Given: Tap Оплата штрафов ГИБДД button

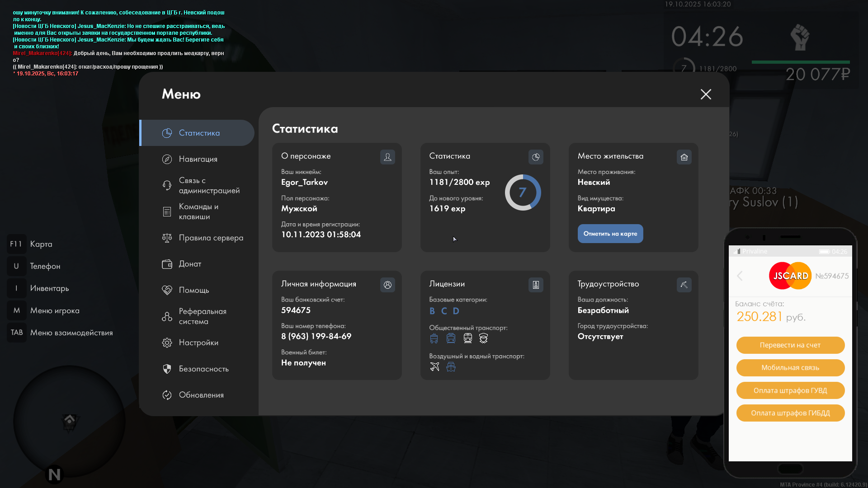Looking at the screenshot, I should coord(790,413).
